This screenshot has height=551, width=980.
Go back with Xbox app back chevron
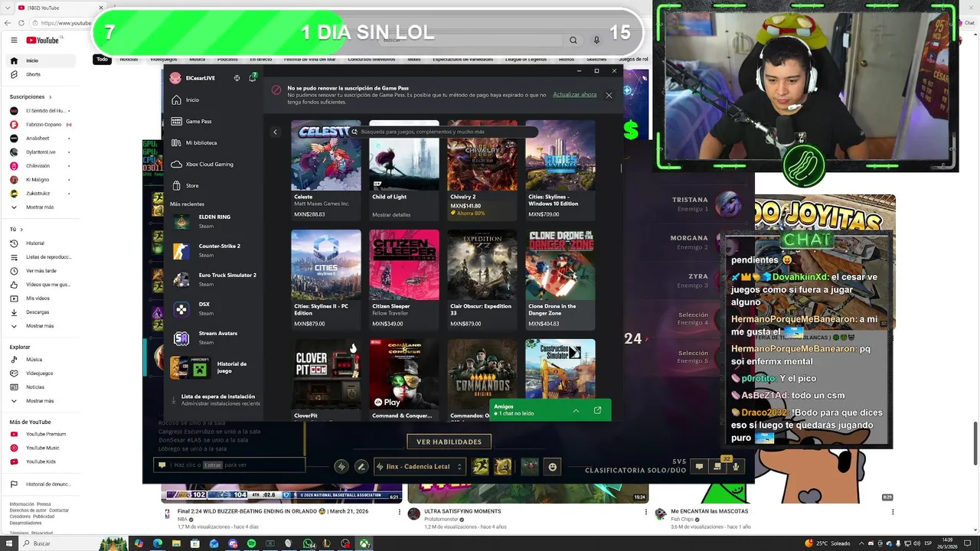tap(275, 132)
